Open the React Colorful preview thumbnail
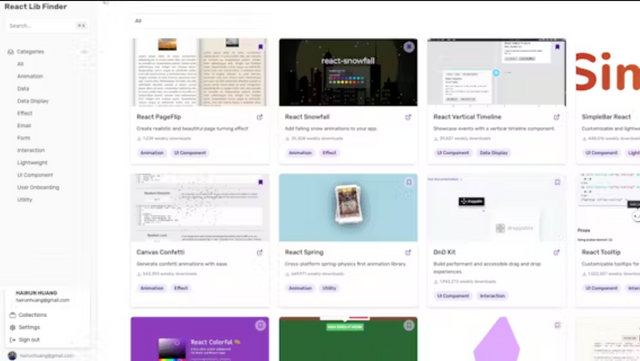The image size is (640, 361). (200, 339)
